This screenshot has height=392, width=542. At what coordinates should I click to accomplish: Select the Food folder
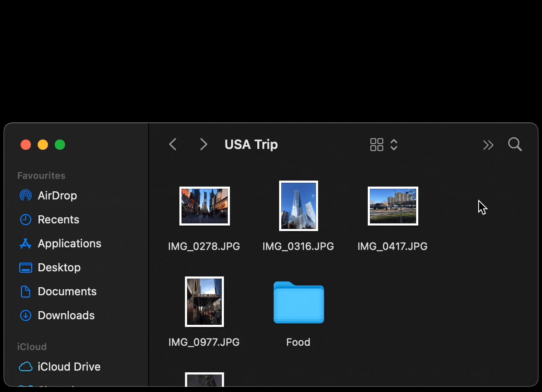(299, 303)
